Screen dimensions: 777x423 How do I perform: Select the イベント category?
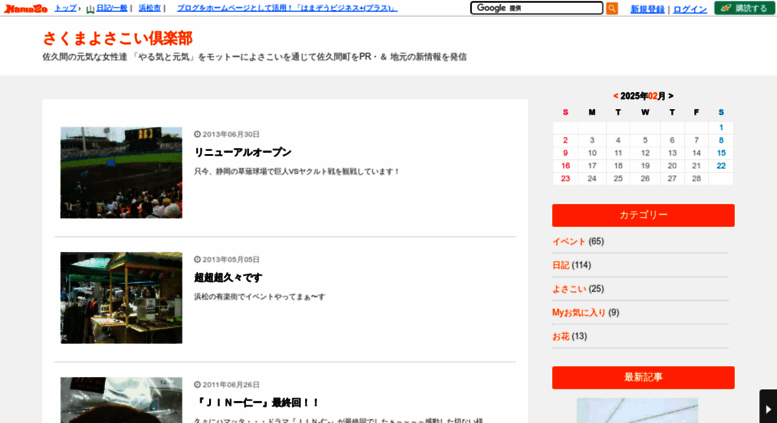[569, 242]
